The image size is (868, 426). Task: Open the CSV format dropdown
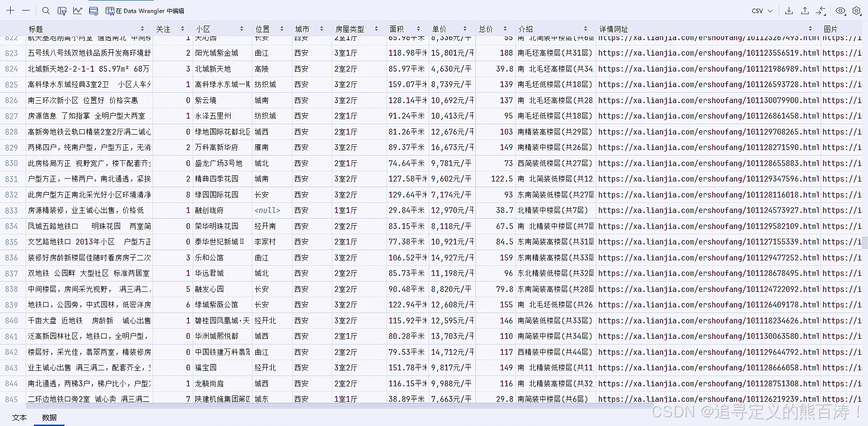tap(762, 11)
